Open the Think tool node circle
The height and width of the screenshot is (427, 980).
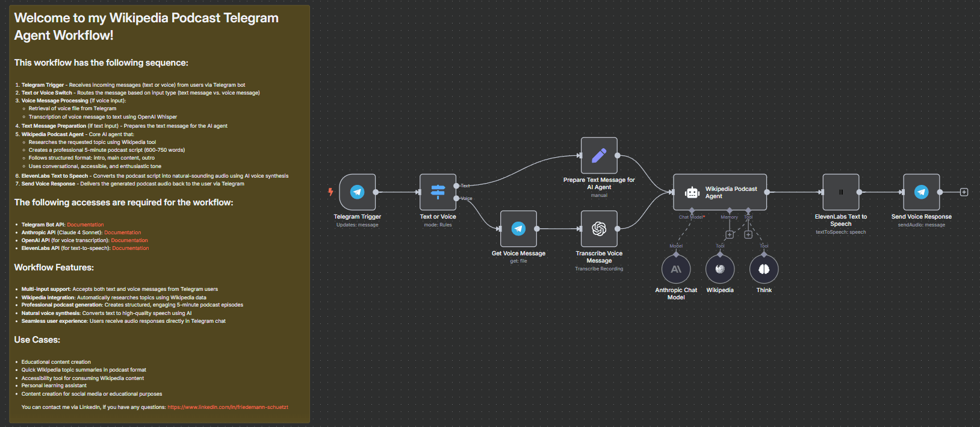pyautogui.click(x=764, y=269)
